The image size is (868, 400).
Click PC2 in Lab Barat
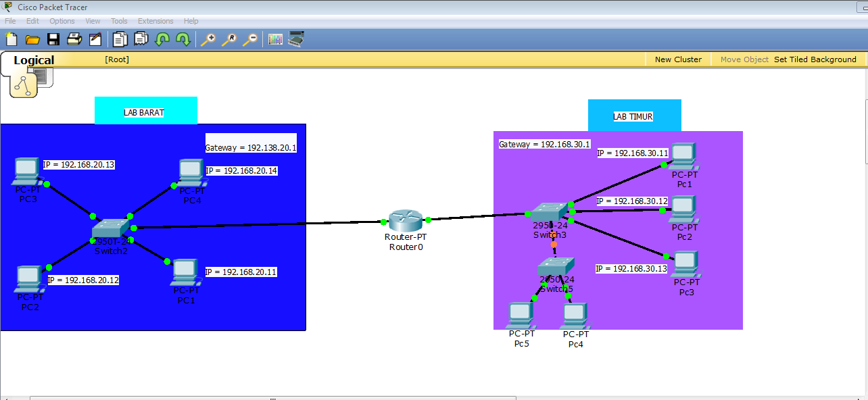click(29, 278)
